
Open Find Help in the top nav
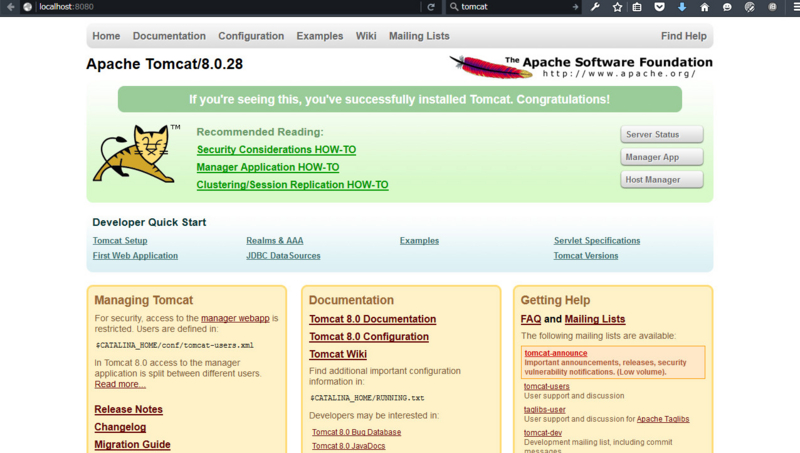(x=684, y=36)
